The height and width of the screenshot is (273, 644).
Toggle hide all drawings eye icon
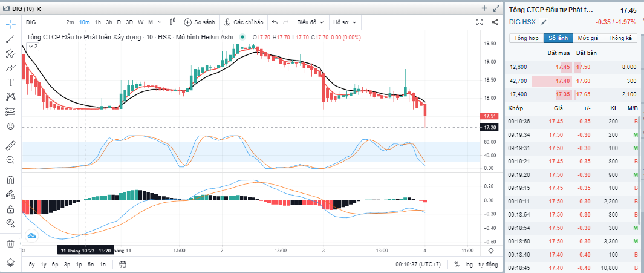pyautogui.click(x=11, y=223)
